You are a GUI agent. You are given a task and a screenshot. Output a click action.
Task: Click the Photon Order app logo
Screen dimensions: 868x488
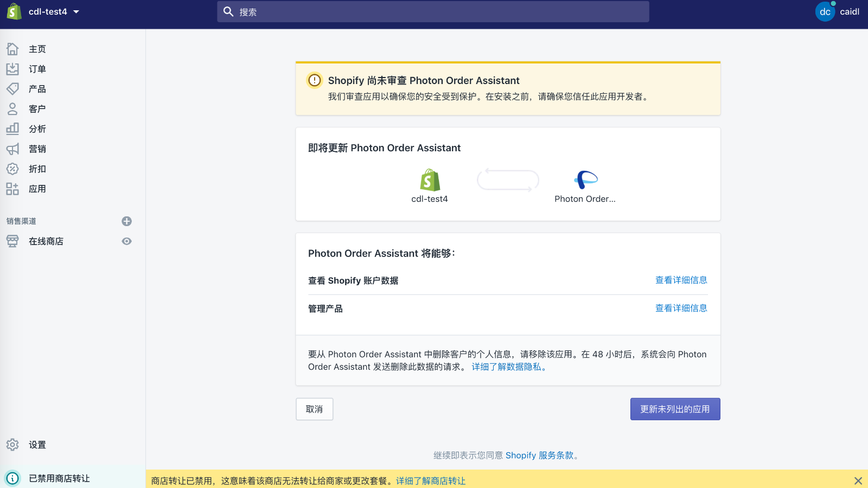(x=585, y=179)
